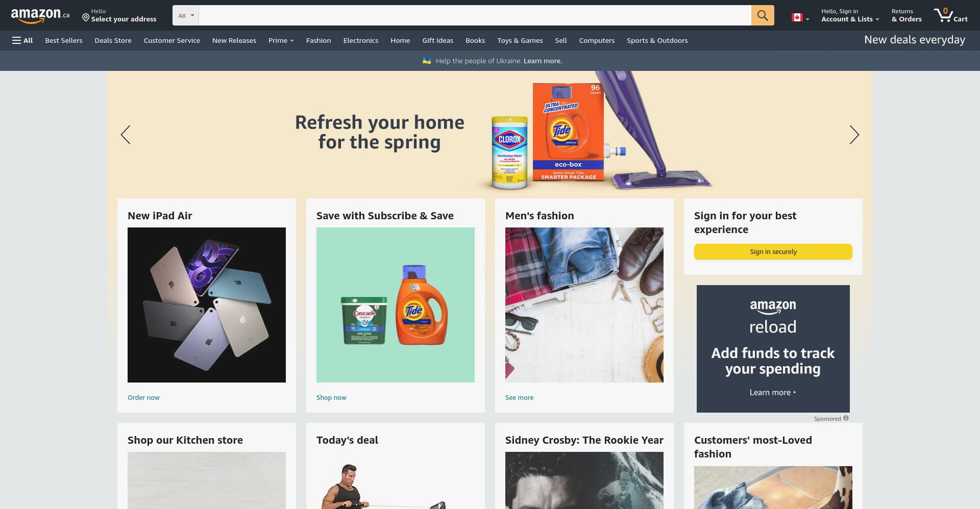This screenshot has width=980, height=509.
Task: Expand the All search category dropdown
Action: (x=186, y=15)
